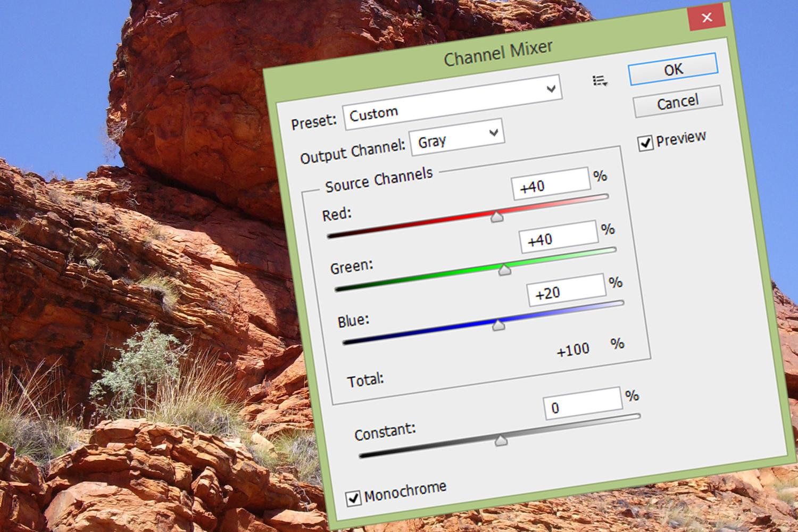Click the Total: label
Image resolution: width=798 pixels, height=532 pixels.
365,380
